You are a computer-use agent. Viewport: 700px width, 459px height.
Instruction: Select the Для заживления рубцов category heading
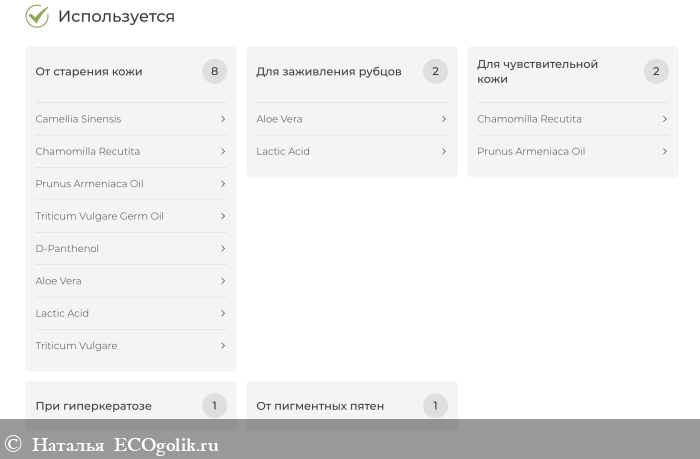(x=329, y=71)
